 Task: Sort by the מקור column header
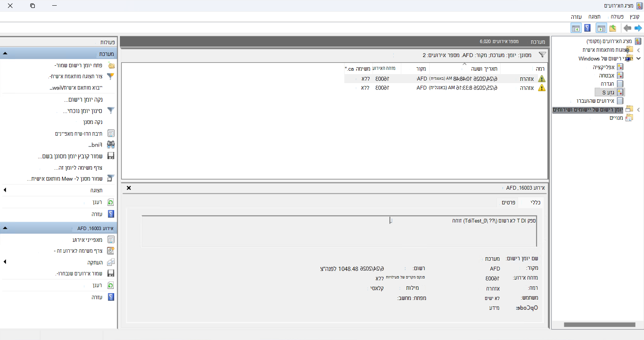[415, 68]
